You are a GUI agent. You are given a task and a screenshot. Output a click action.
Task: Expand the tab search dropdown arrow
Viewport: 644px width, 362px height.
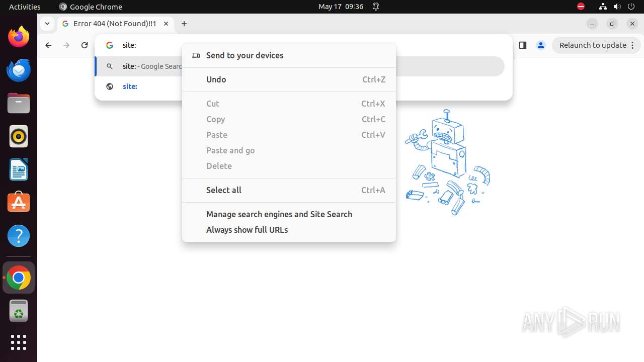pyautogui.click(x=47, y=24)
